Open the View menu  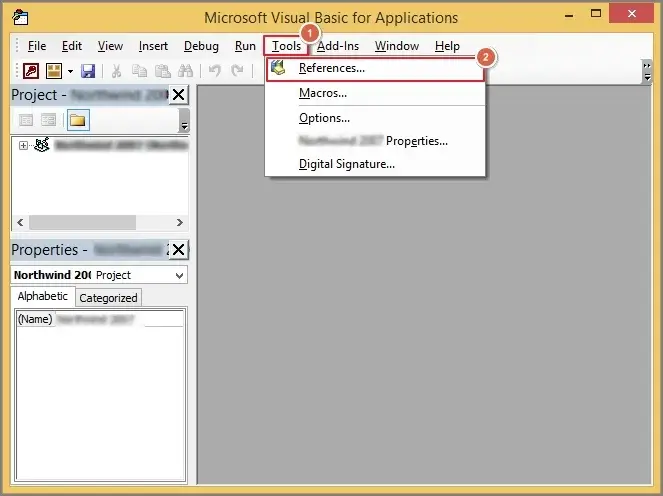[110, 46]
